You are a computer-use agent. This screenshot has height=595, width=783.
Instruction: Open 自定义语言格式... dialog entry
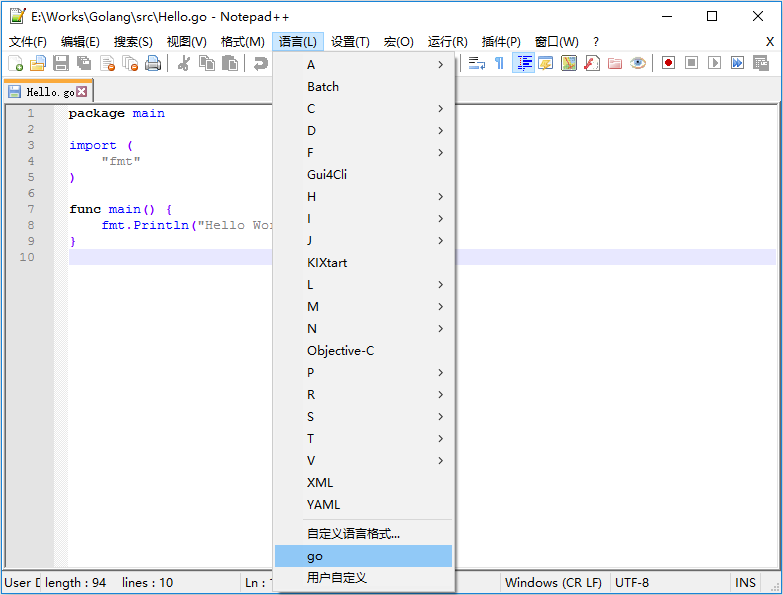pyautogui.click(x=364, y=534)
